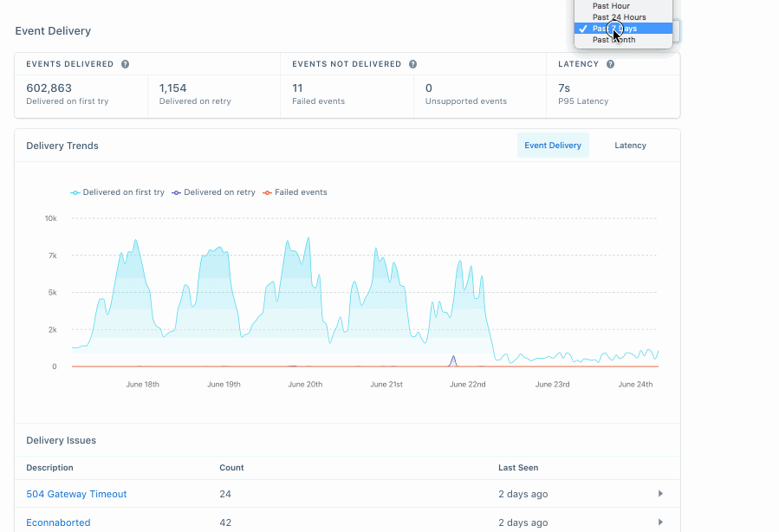The height and width of the screenshot is (532, 779).
Task: Click Delivery Issues heading
Action: [x=62, y=440]
